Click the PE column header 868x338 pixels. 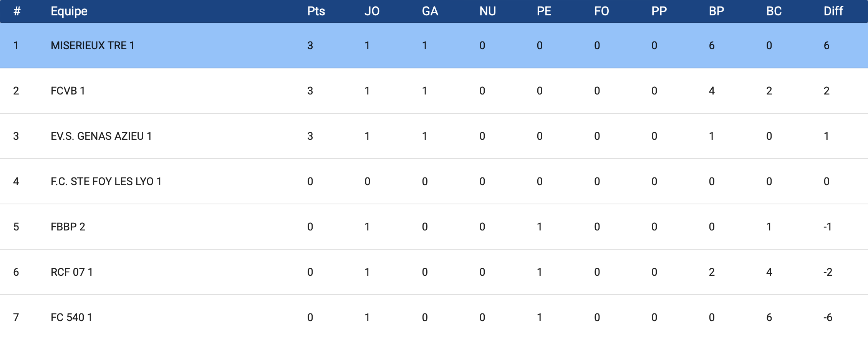click(x=544, y=11)
